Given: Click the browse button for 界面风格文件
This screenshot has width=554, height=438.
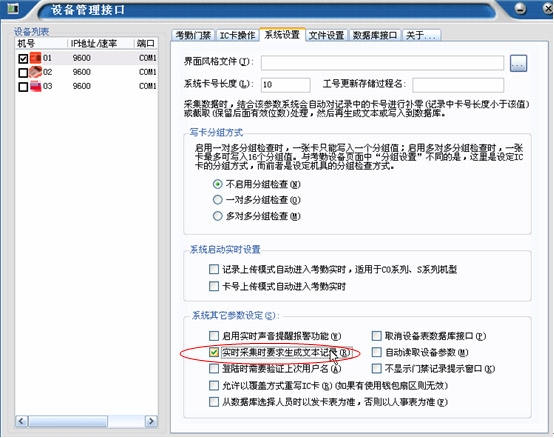Looking at the screenshot, I should tap(518, 64).
